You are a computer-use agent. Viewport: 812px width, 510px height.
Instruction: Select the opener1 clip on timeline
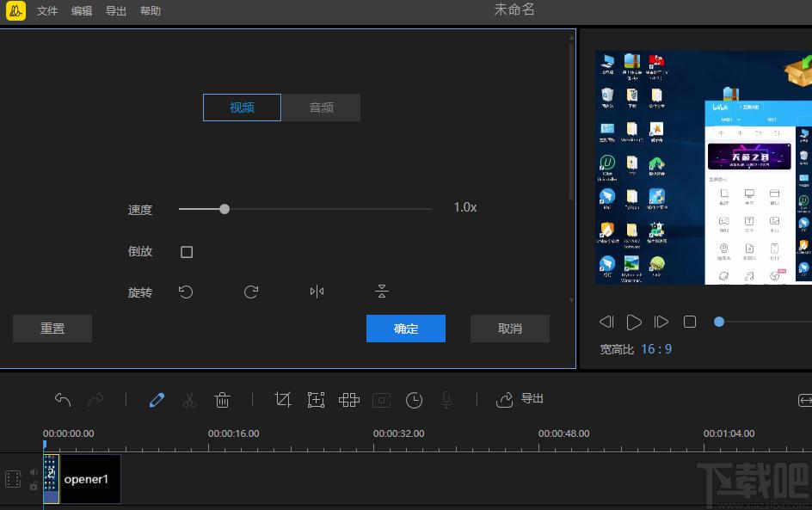coord(90,479)
